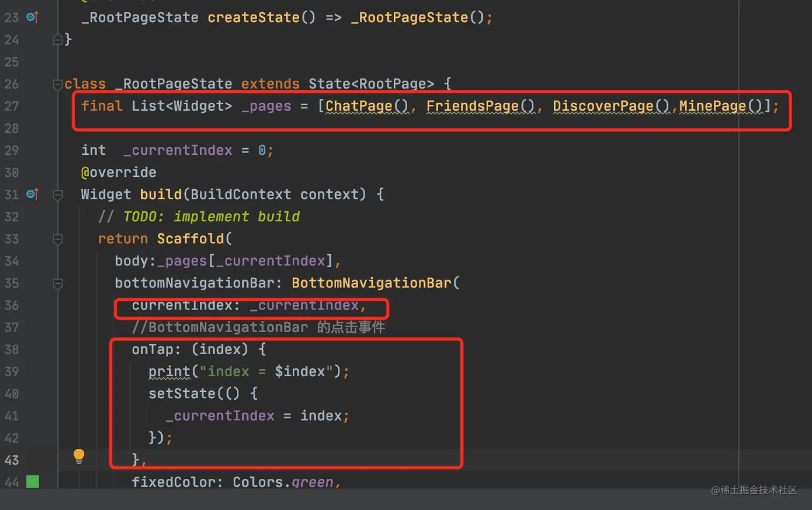Screen dimensions: 812x510
Task: Click the TODO: implement build comment
Action: tap(211, 216)
